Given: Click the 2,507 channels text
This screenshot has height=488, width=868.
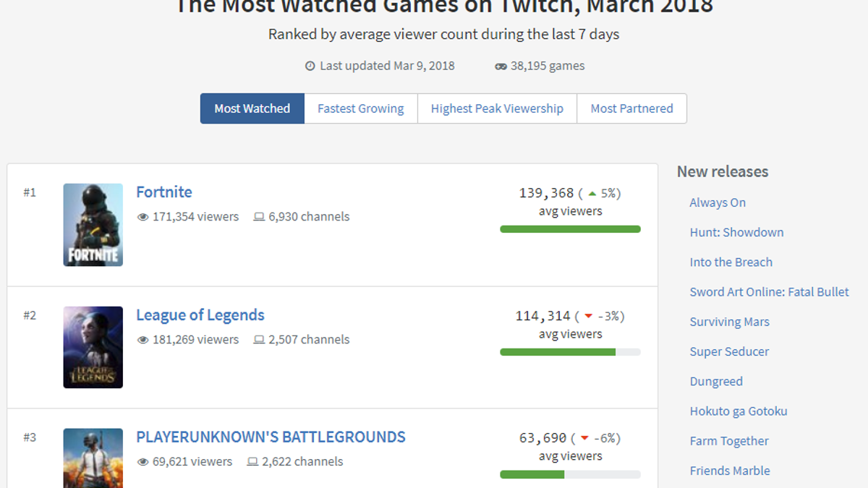Looking at the screenshot, I should [309, 340].
